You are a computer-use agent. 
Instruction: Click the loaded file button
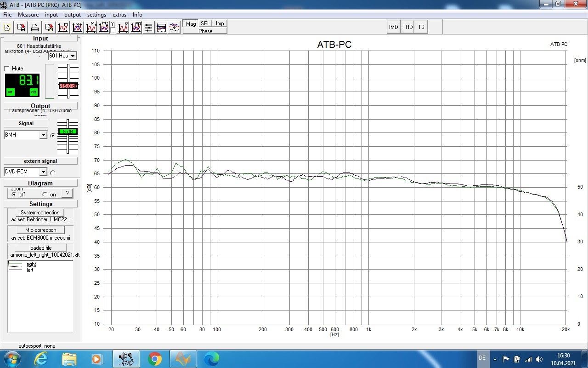[x=40, y=248]
